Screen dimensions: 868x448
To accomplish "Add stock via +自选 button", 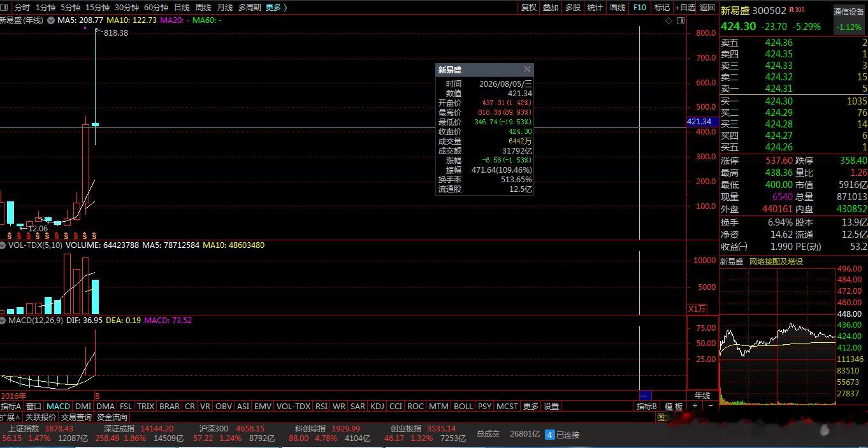I will (685, 8).
